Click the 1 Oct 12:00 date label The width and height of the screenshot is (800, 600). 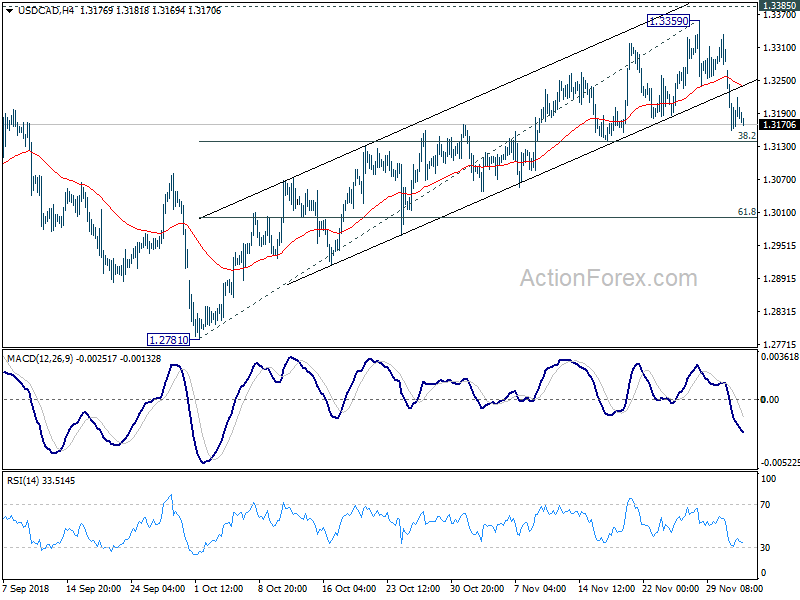[219, 588]
